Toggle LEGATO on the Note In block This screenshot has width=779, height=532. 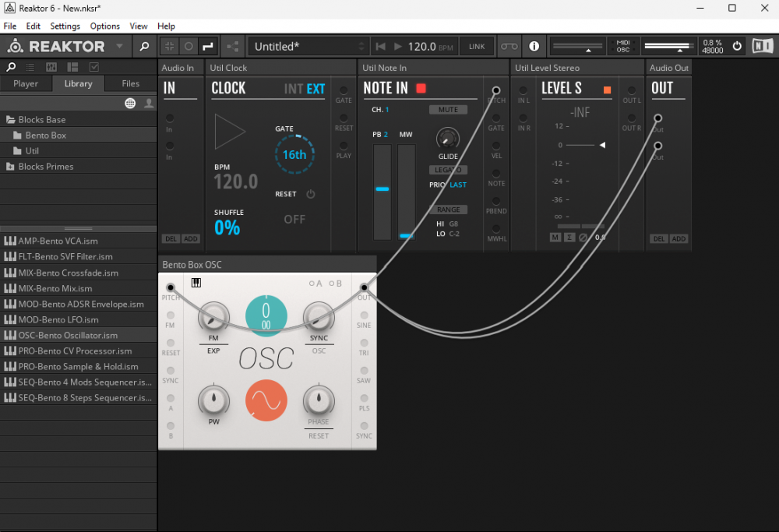448,170
